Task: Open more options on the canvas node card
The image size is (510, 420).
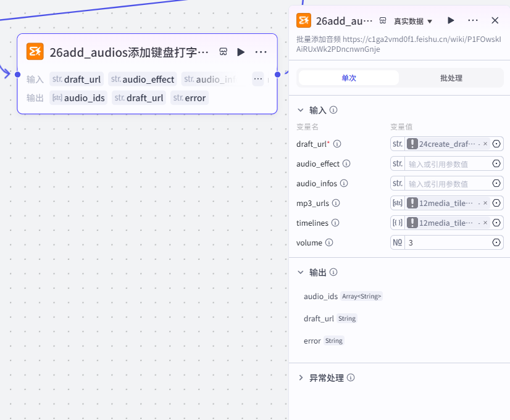Action: [x=261, y=52]
